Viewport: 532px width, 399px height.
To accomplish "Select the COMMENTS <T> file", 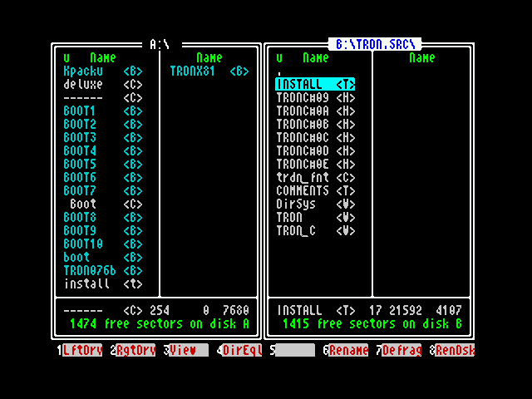I will coord(316,190).
